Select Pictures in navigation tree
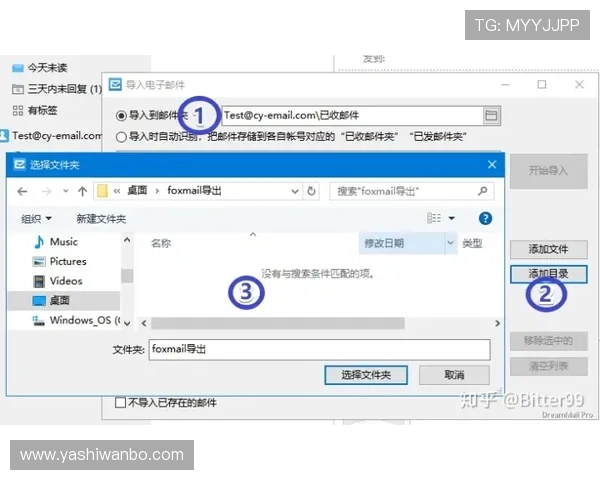600x480 pixels. point(68,261)
